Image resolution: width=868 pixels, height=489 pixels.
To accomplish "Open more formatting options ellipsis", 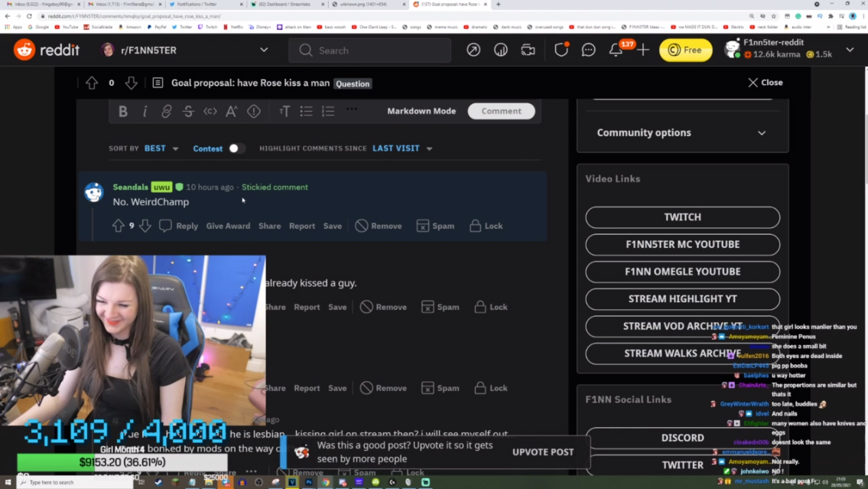I will pos(352,109).
